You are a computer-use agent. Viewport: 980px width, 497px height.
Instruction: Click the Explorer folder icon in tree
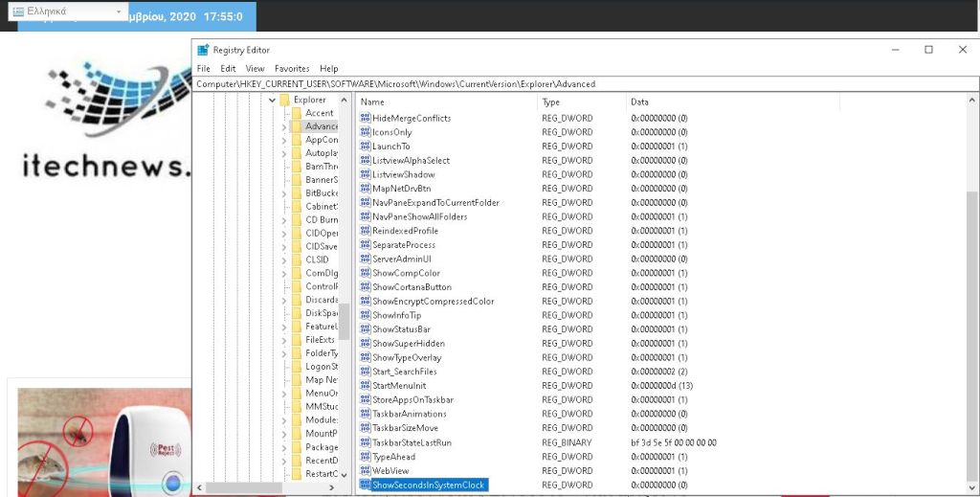[x=285, y=100]
